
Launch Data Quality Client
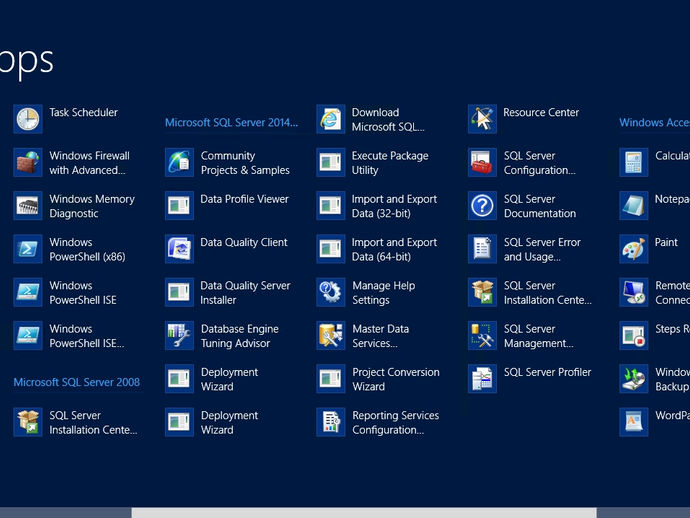point(226,249)
